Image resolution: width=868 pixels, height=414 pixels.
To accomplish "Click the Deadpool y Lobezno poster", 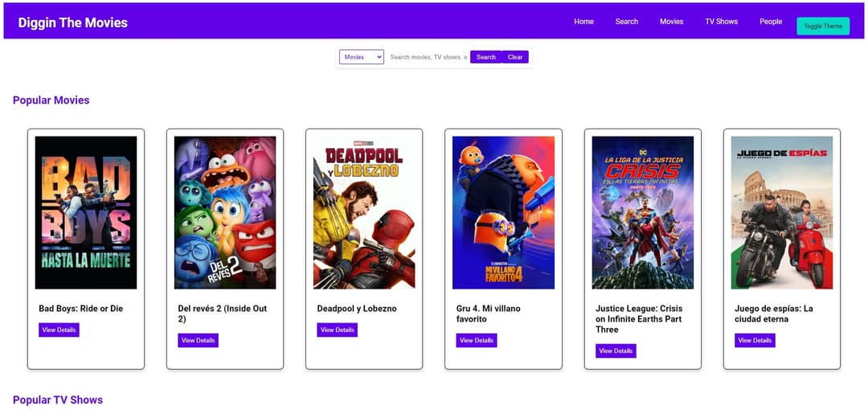I will coord(364,212).
